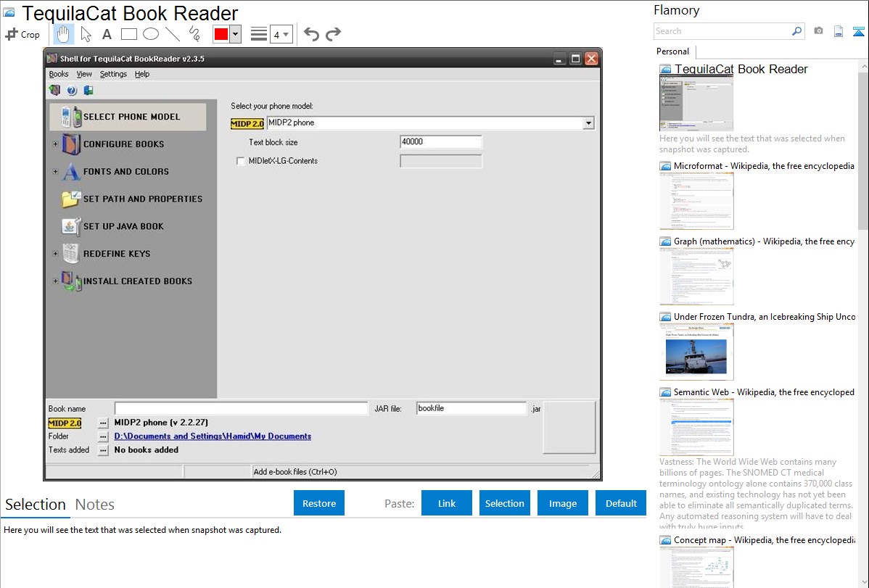Viewport: 869px width, 588px height.
Task: Click the Restore button
Action: 319,503
